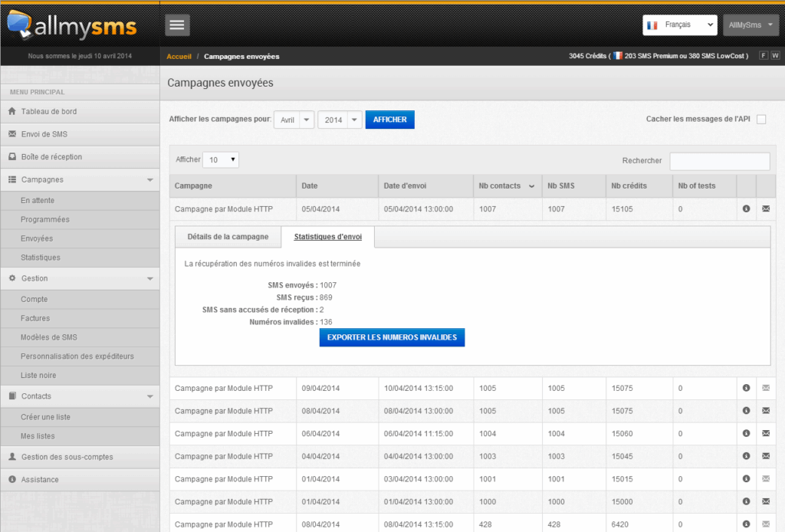Screen dimensions: 785x532
Task: Open info icon for 05/04/2014 13:00:00 campaign
Action: 746,209
